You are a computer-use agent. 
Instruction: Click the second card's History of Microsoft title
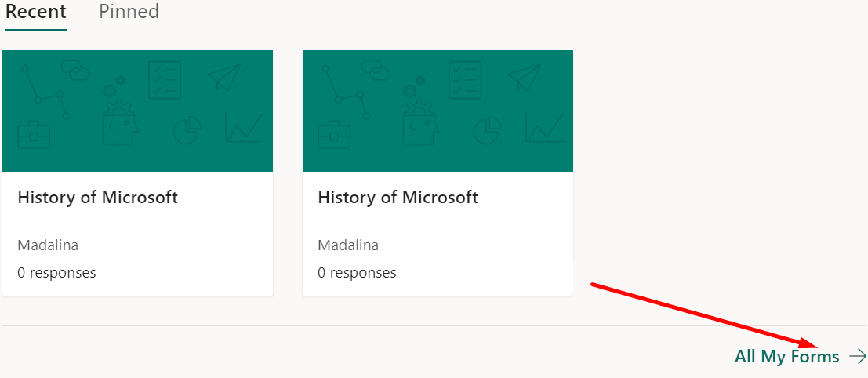coord(398,198)
